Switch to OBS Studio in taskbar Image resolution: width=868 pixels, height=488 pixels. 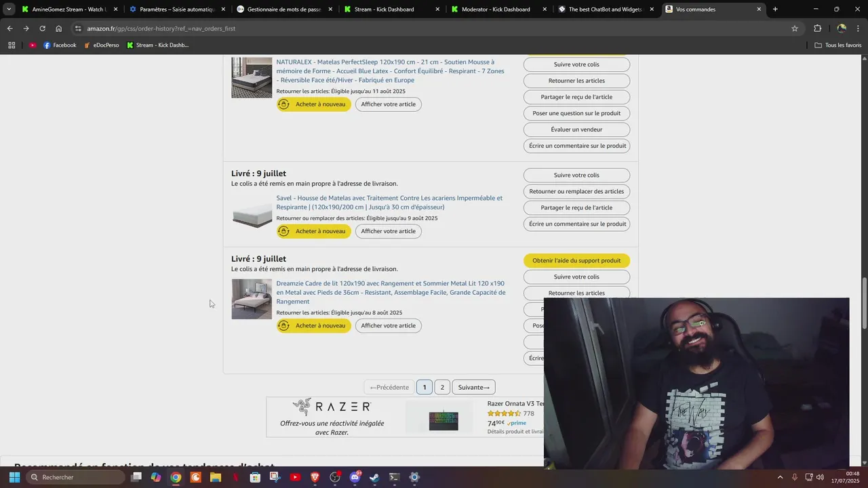[335, 477]
